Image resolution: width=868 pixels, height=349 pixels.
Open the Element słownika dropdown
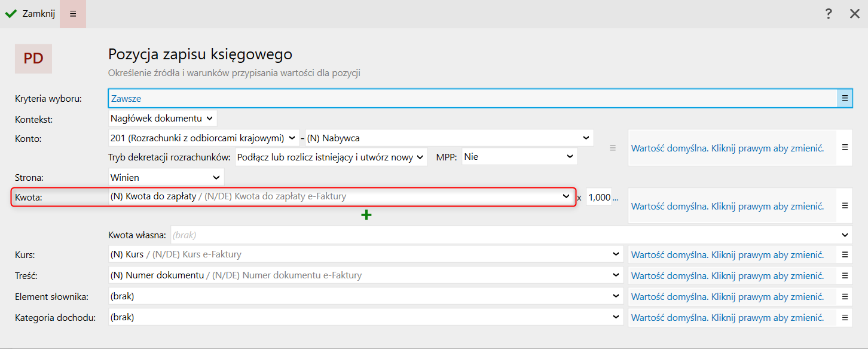click(365, 296)
